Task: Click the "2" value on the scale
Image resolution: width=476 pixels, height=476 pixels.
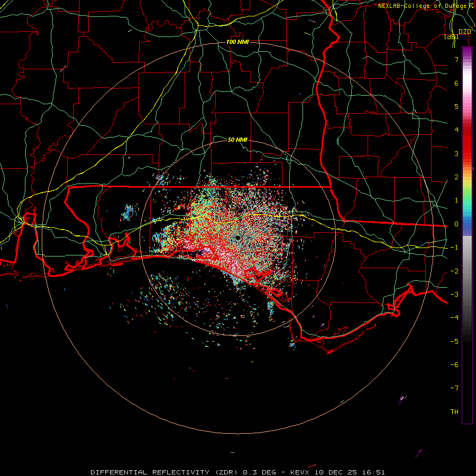Action: (x=456, y=177)
